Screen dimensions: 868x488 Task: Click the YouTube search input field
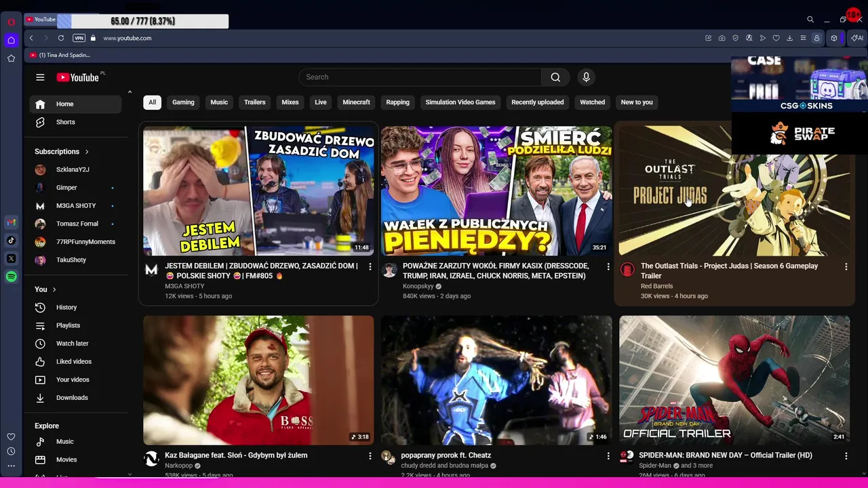[x=420, y=77]
